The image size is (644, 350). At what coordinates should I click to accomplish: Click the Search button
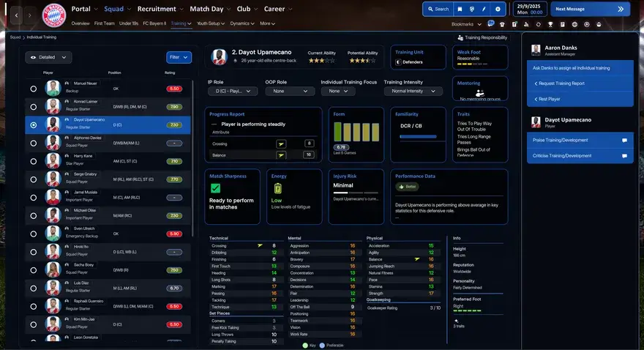pyautogui.click(x=438, y=9)
